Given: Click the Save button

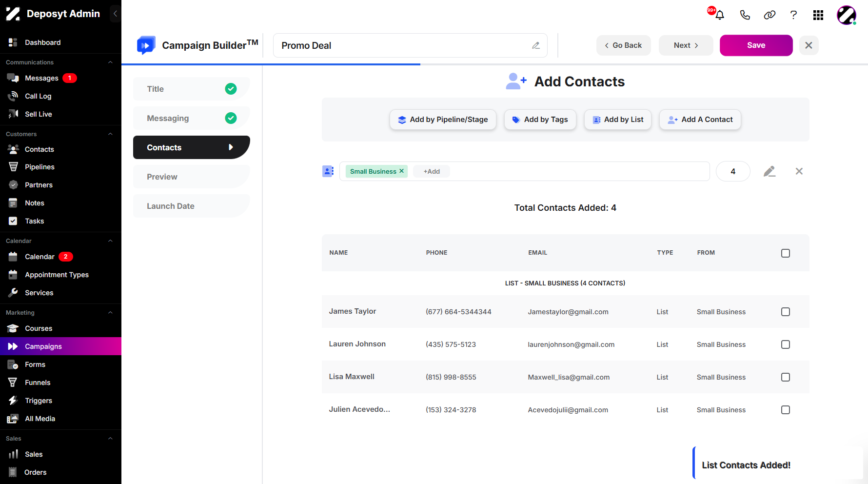Looking at the screenshot, I should (756, 45).
